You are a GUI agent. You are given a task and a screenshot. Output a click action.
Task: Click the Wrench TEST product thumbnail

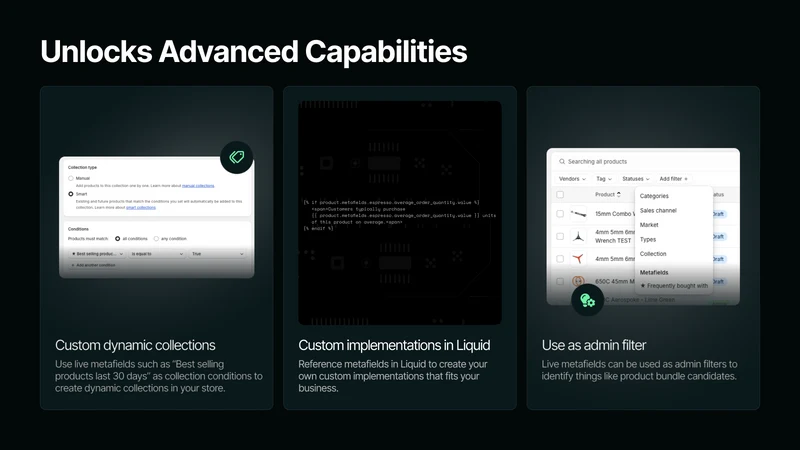(578, 236)
